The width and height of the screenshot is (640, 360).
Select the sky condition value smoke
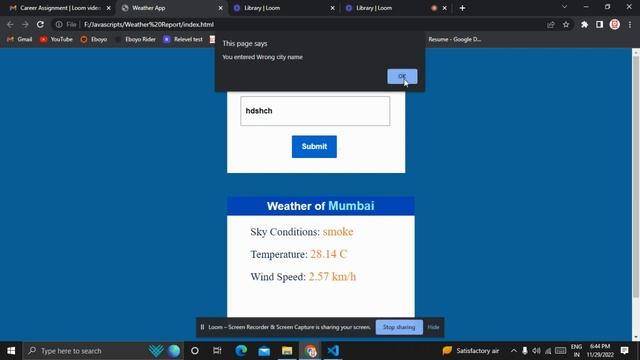pos(338,231)
